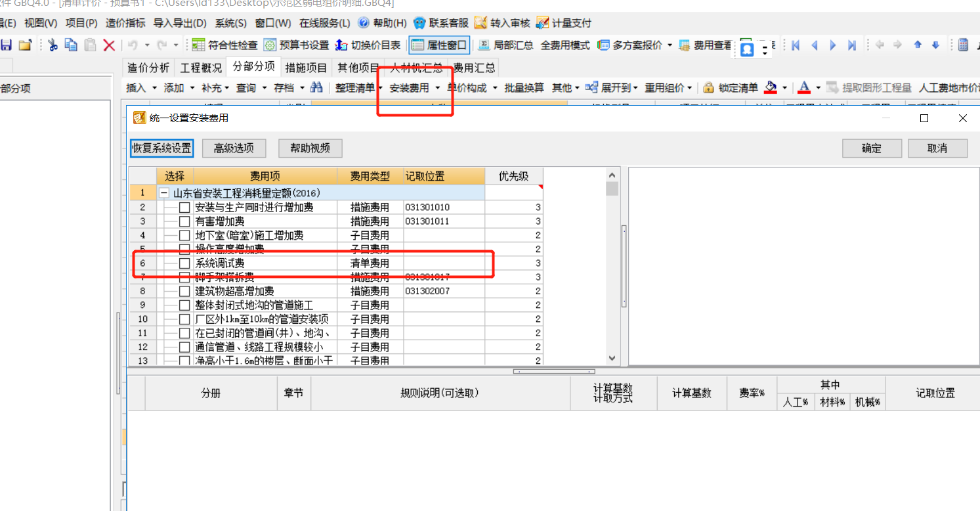Click the copy icon in toolbar
Viewport: 980px width, 511px height.
pyautogui.click(x=71, y=45)
